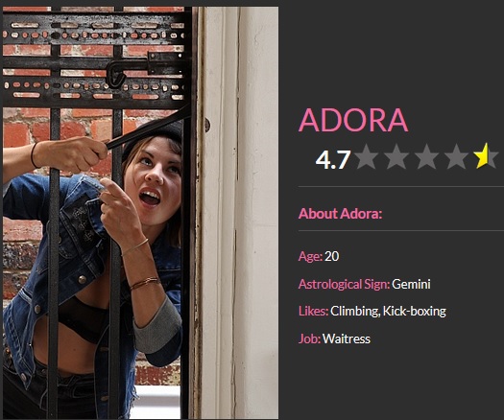Viewport: 504px width, 420px height.
Task: Open Adora's profile photo
Action: 141,213
